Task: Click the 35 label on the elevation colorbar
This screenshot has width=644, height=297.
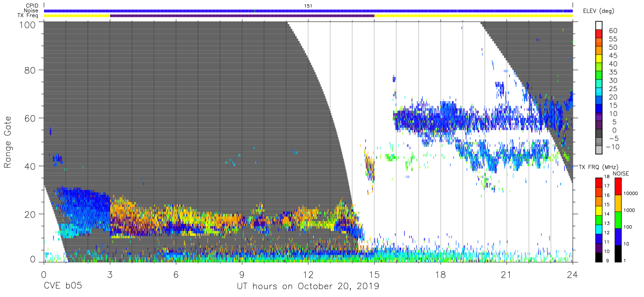Action: [613, 72]
